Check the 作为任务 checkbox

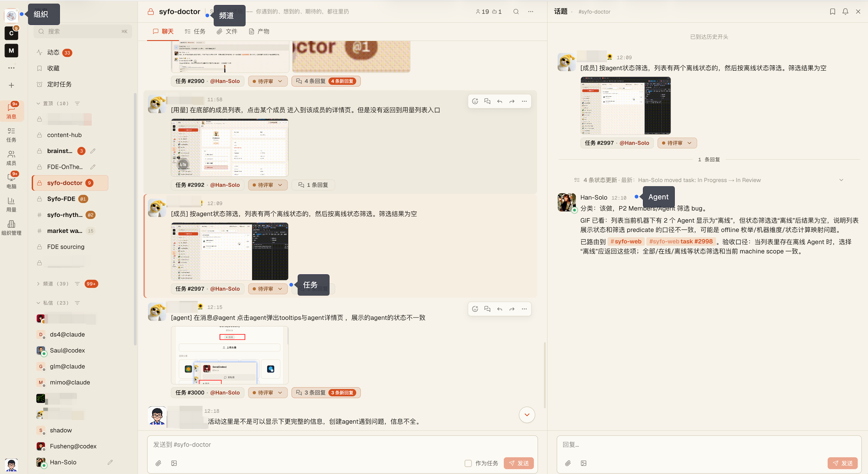coord(468,463)
